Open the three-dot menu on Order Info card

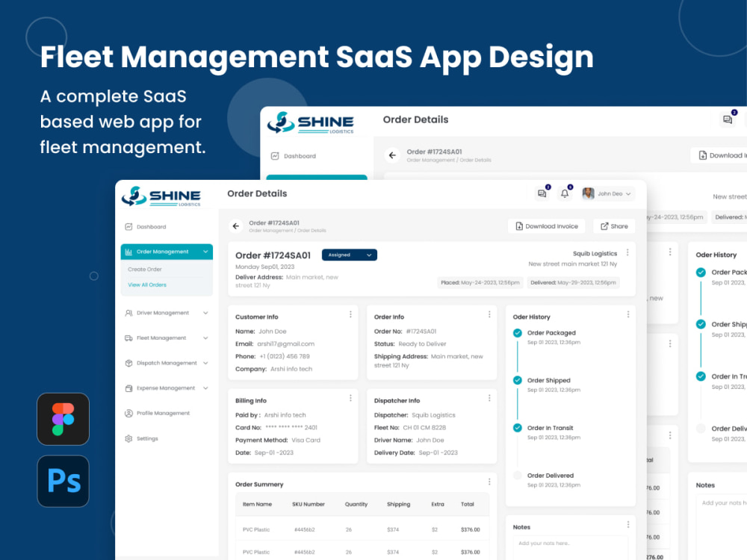(x=489, y=314)
